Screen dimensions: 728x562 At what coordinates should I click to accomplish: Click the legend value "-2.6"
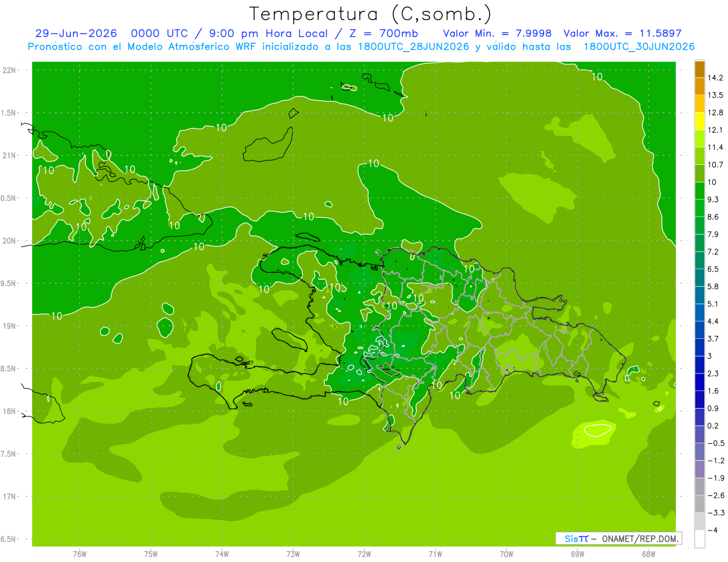point(715,495)
